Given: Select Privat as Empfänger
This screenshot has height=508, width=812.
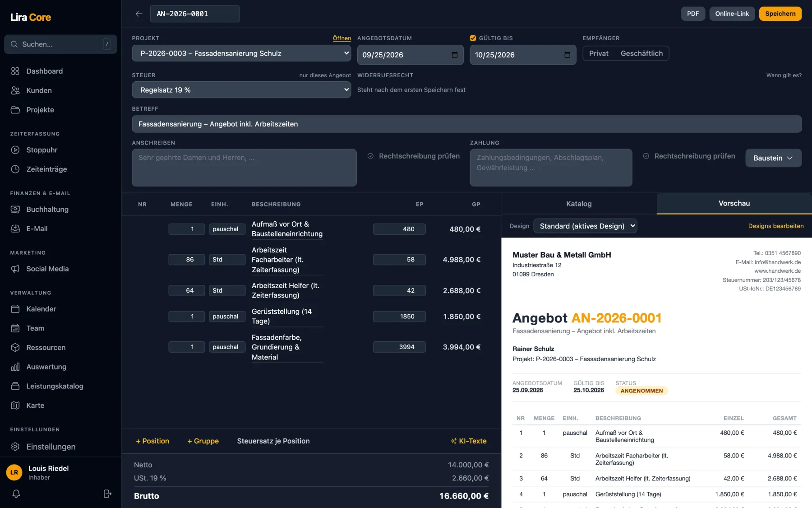Looking at the screenshot, I should click(599, 53).
